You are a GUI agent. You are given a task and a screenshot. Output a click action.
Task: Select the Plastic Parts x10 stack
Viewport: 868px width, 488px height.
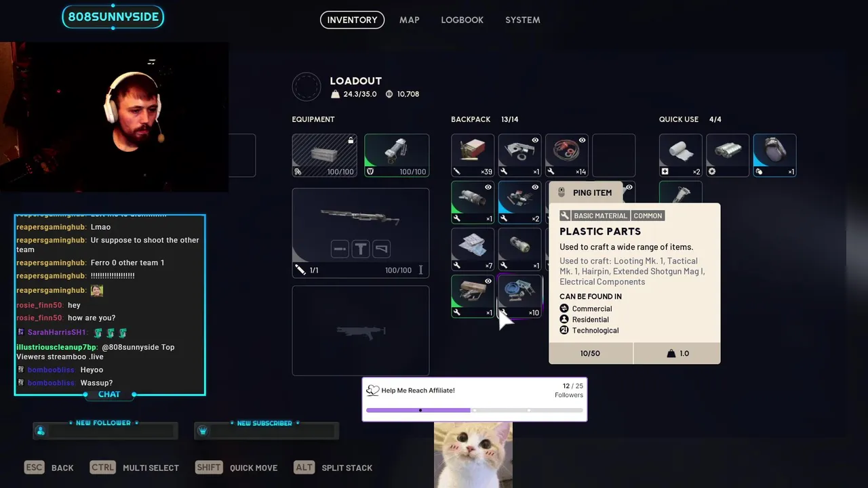[519, 296]
